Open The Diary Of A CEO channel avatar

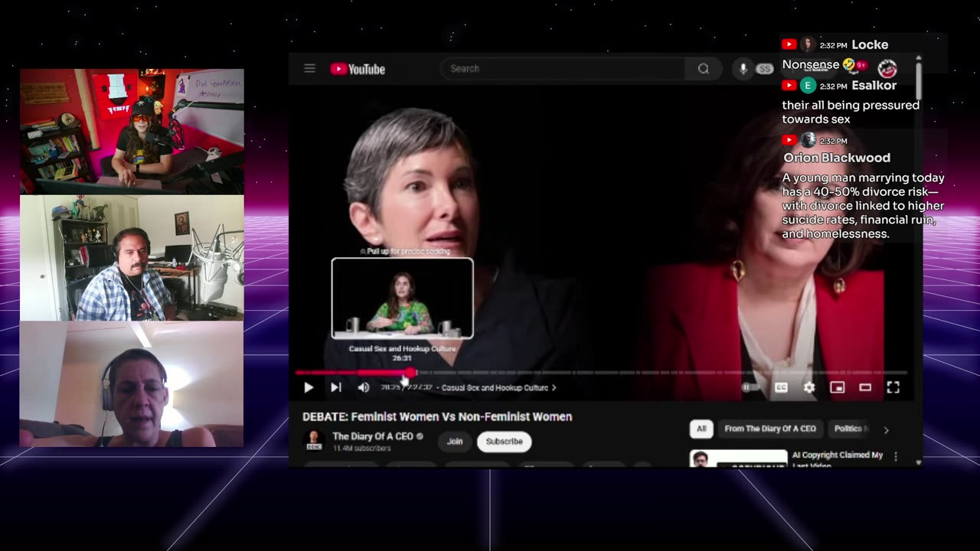coord(313,441)
